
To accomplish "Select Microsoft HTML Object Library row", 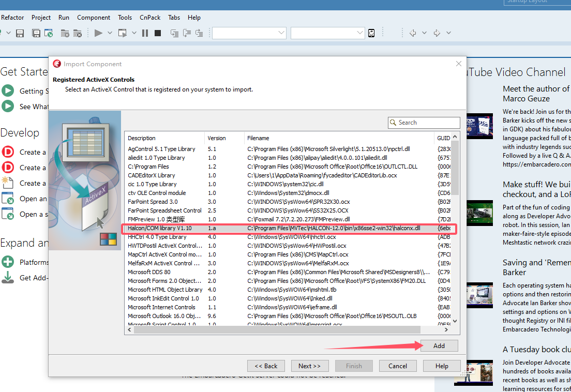I will (288, 290).
